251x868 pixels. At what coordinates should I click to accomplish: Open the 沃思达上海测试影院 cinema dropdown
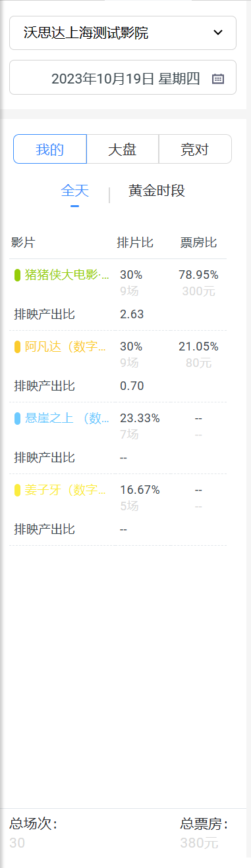tap(123, 33)
